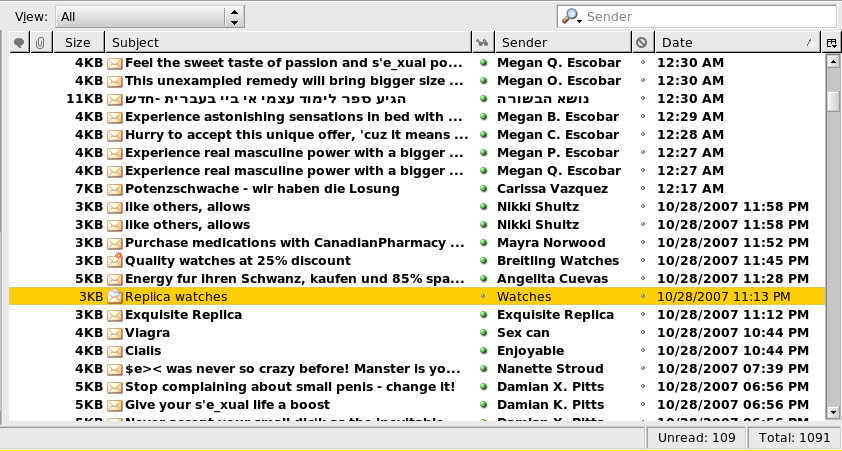This screenshot has height=451, width=842.
Task: Click envelope icon of 'Potenzschwache' message
Action: 114,189
